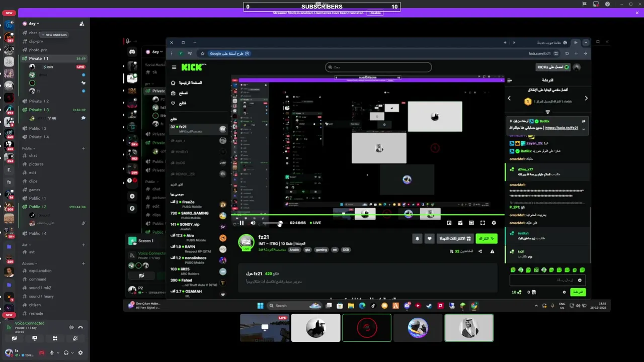Jump to LIVE on Kick player
Screen dimensions: 644x362
point(315,223)
